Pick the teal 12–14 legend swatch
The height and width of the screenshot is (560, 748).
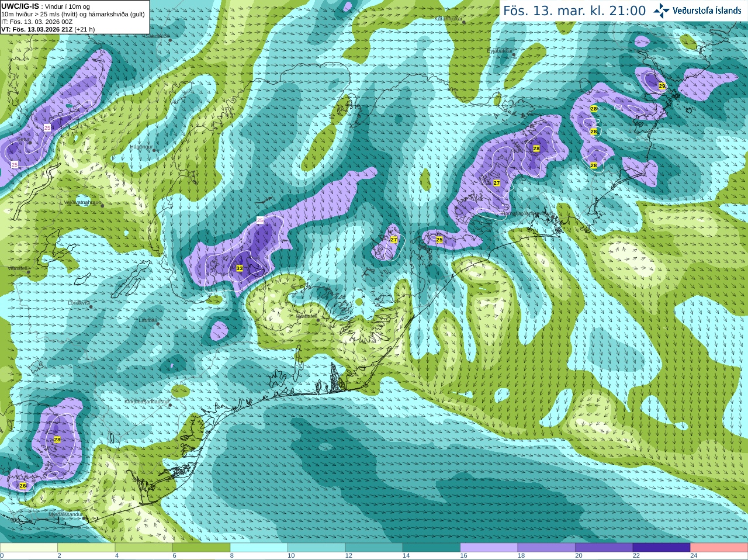coord(374,548)
